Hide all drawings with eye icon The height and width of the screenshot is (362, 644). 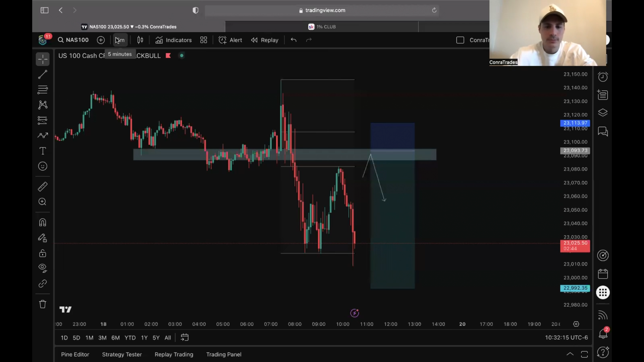point(43,268)
